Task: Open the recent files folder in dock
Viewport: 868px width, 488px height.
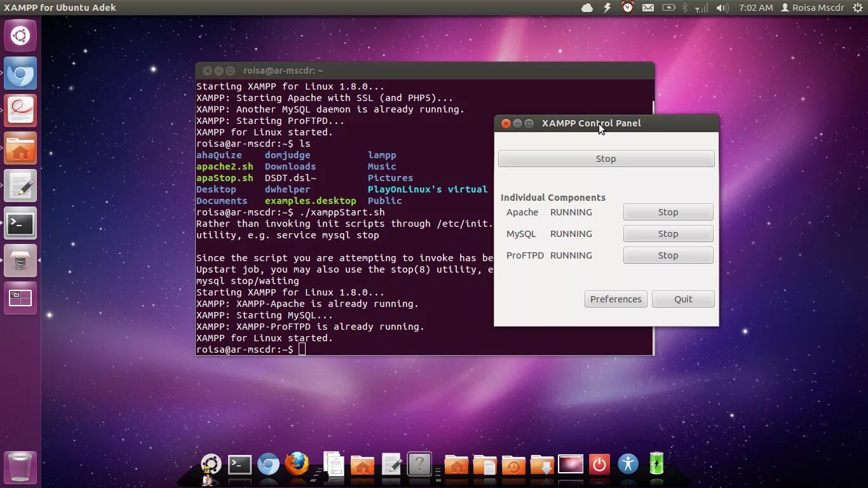Action: (x=513, y=465)
